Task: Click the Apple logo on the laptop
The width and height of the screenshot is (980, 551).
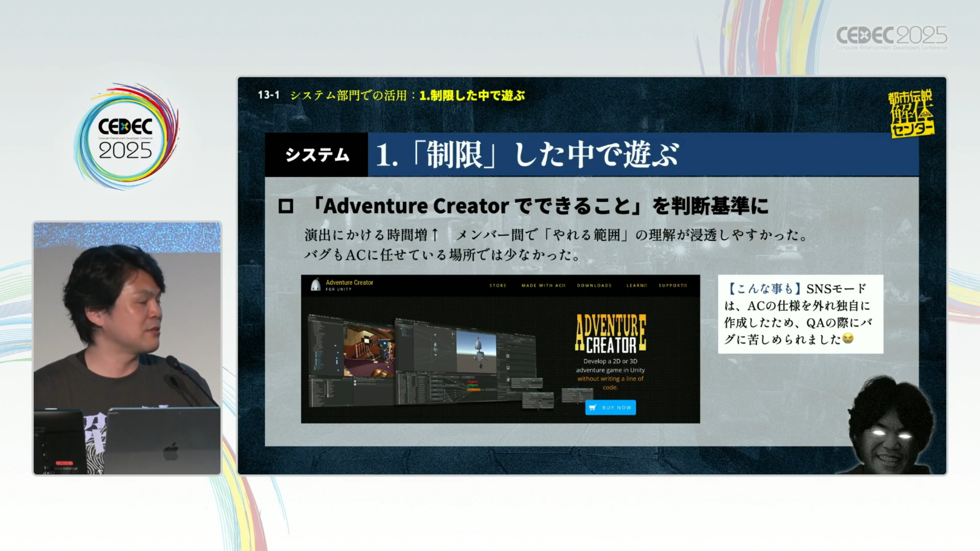Action: tap(171, 451)
